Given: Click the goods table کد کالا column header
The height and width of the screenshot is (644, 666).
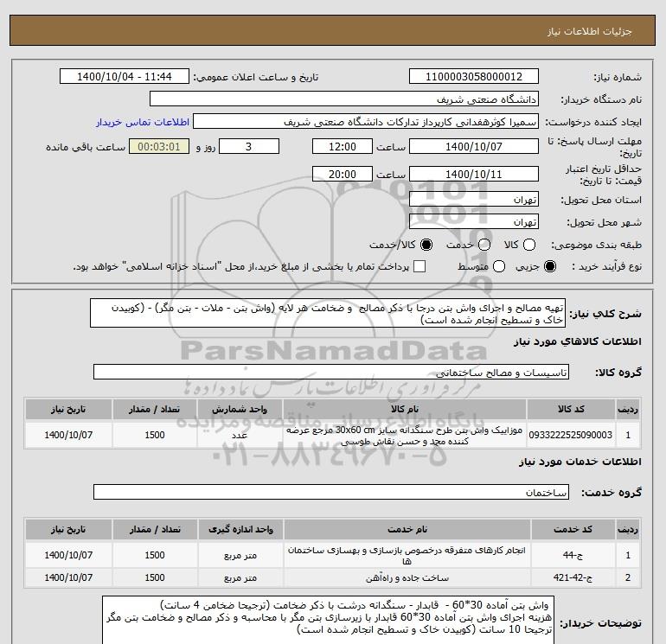Looking at the screenshot, I should 571,409.
